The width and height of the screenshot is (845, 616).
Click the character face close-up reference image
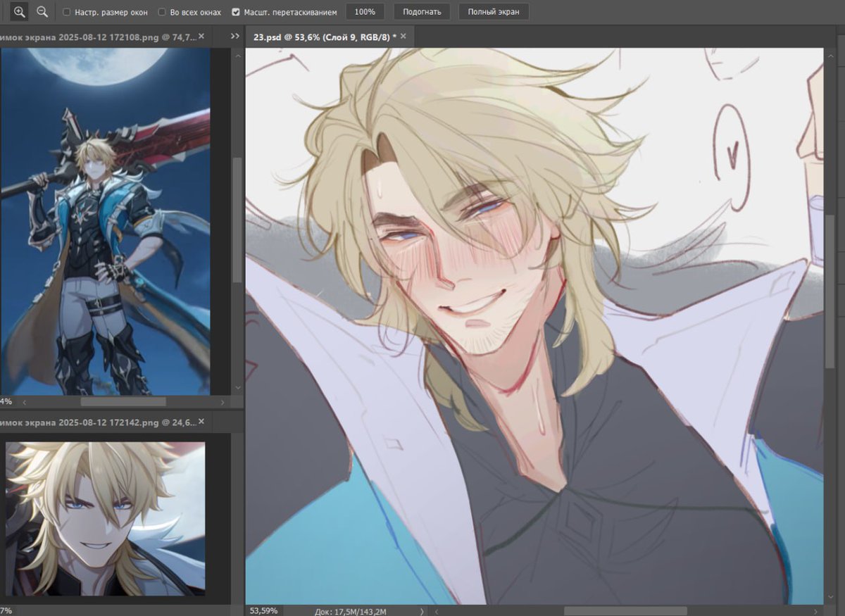[106, 518]
